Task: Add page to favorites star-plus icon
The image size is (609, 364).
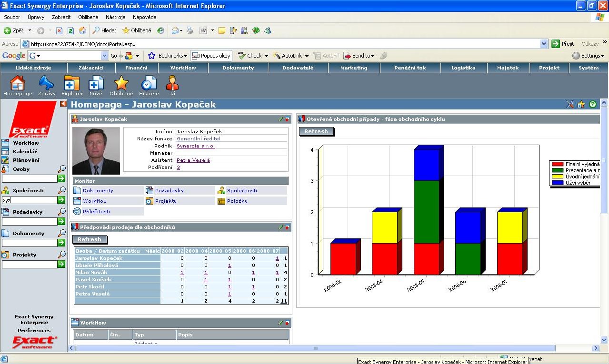Action: 581,105
